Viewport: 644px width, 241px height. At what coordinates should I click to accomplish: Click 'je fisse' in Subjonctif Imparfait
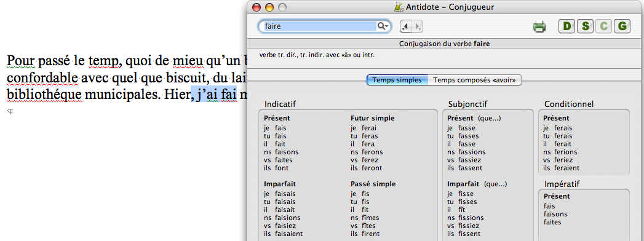(461, 194)
